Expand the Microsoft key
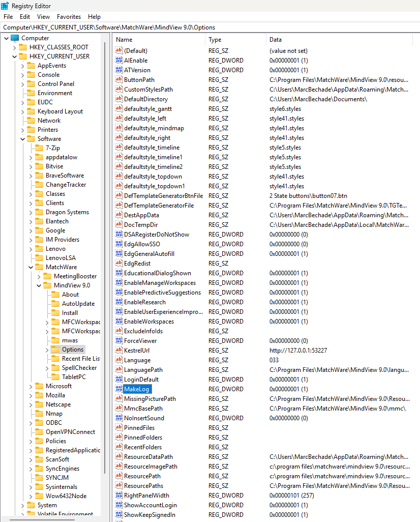The width and height of the screenshot is (420, 522). pyautogui.click(x=30, y=386)
